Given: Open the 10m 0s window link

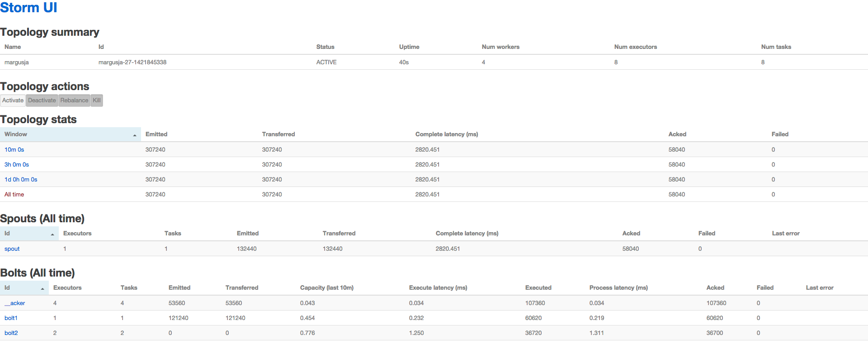Looking at the screenshot, I should pyautogui.click(x=14, y=149).
